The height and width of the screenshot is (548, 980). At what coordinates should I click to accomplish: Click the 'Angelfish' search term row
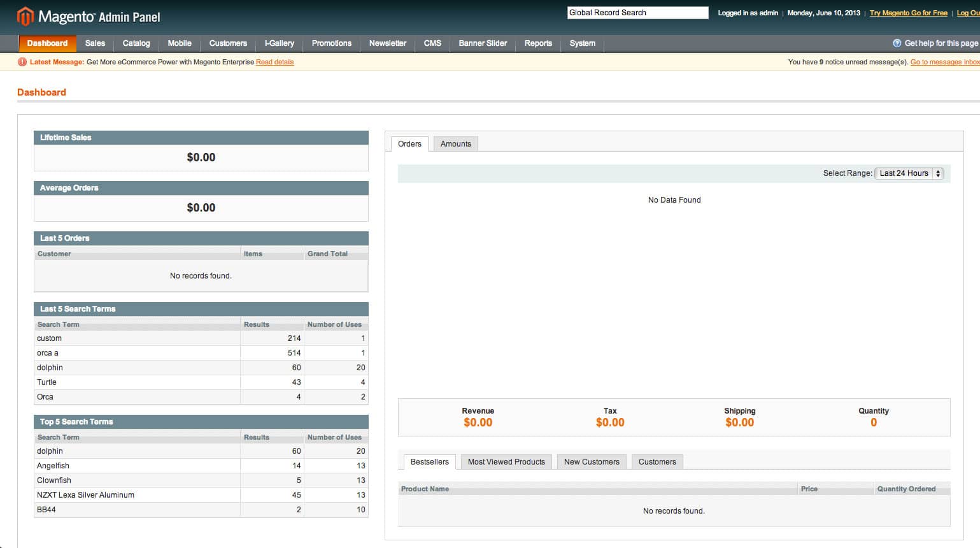pos(201,466)
